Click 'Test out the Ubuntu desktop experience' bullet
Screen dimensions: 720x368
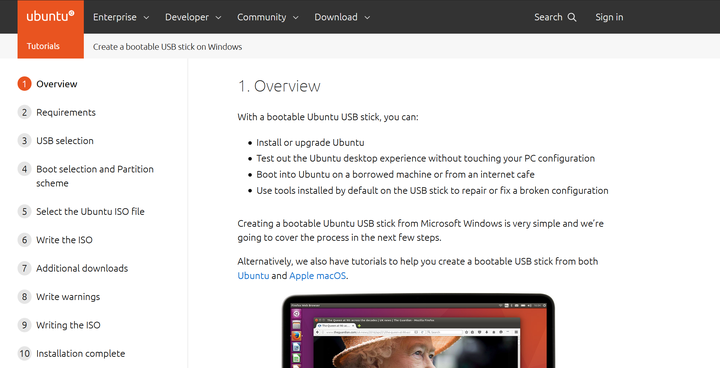426,159
